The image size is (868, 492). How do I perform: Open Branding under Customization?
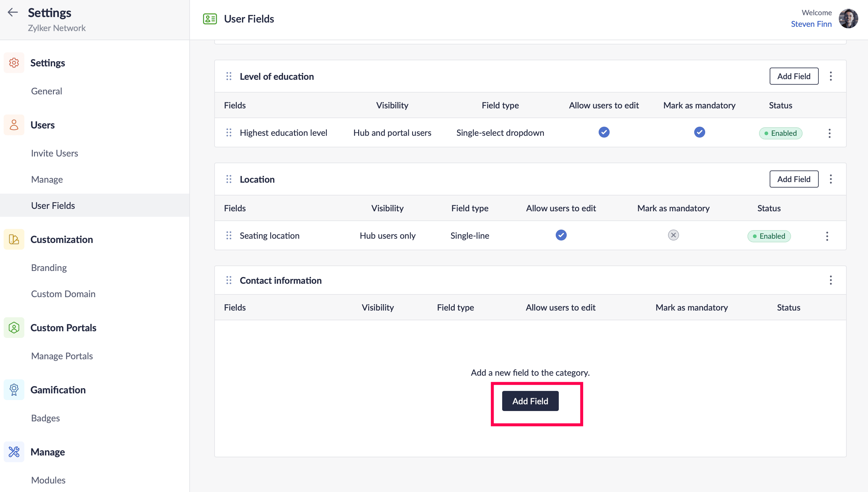pos(49,268)
